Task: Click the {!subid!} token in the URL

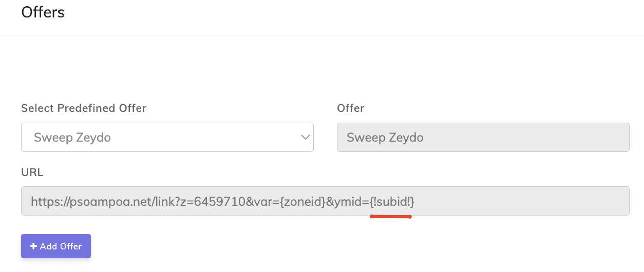Action: click(392, 202)
